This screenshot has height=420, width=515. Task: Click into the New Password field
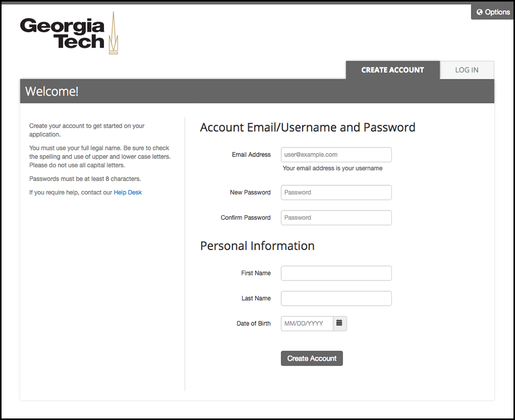coord(336,192)
